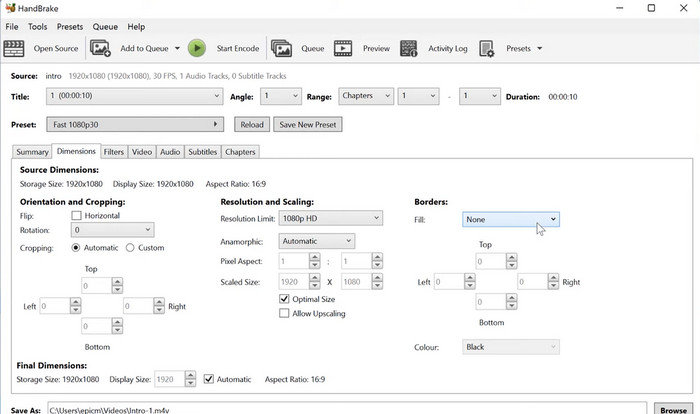Click the HandBrake app logo in title bar
The width and height of the screenshot is (700, 414).
(10, 8)
